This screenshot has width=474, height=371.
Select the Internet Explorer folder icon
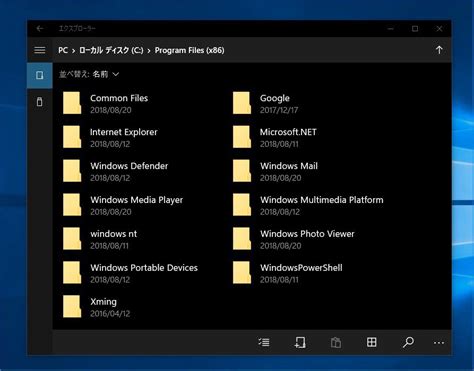pos(72,137)
